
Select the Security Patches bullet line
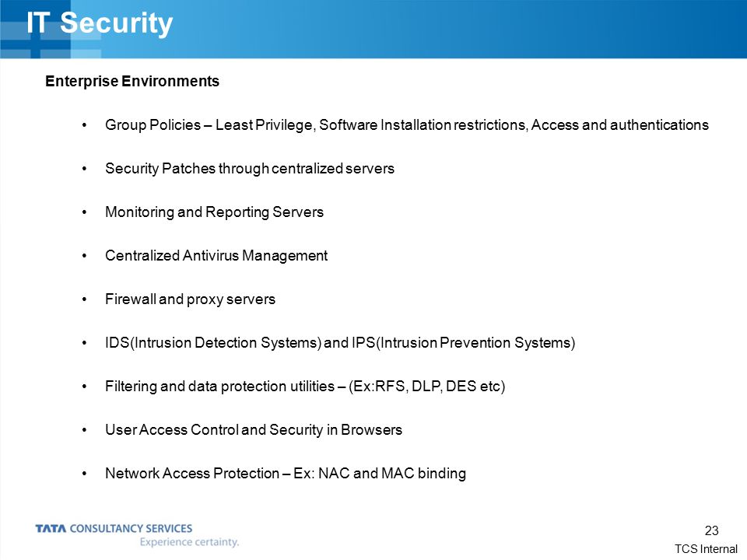pos(249,169)
